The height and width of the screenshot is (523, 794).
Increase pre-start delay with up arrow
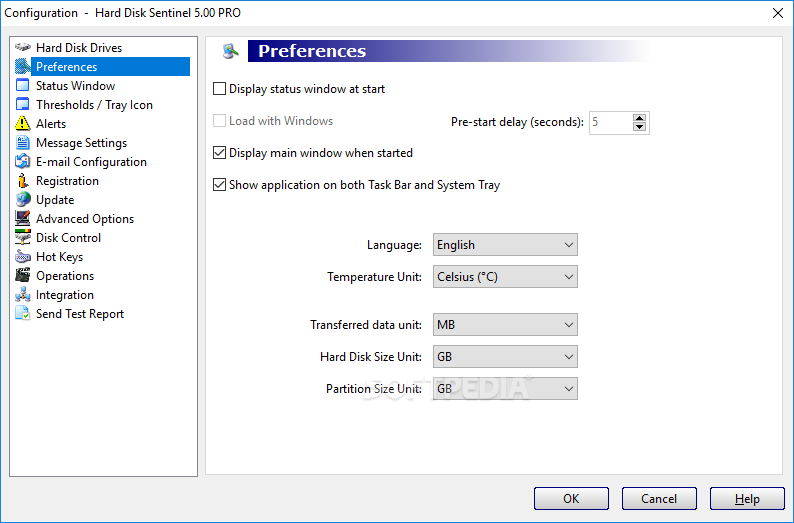click(640, 118)
